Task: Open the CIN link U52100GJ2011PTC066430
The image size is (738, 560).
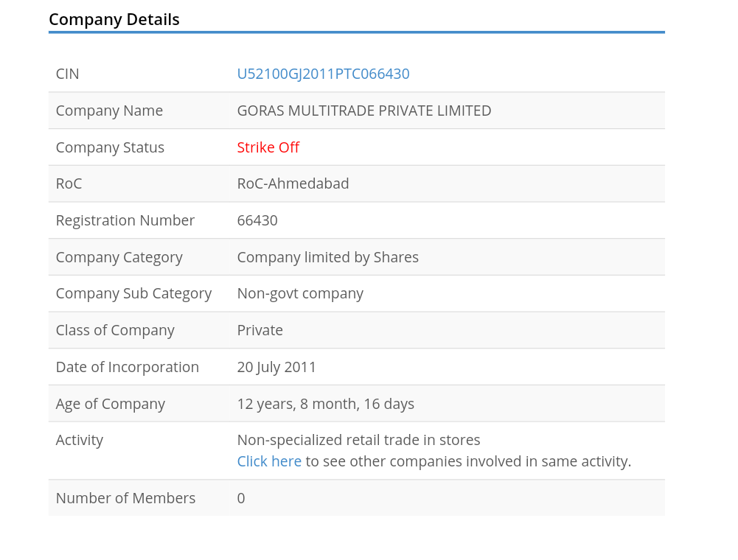Action: point(323,74)
